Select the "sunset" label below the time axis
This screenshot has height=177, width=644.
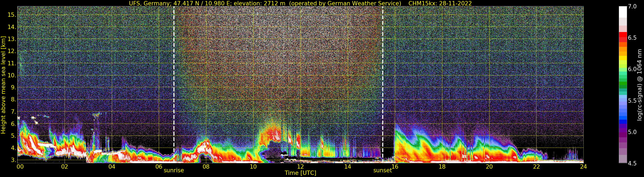382,170
